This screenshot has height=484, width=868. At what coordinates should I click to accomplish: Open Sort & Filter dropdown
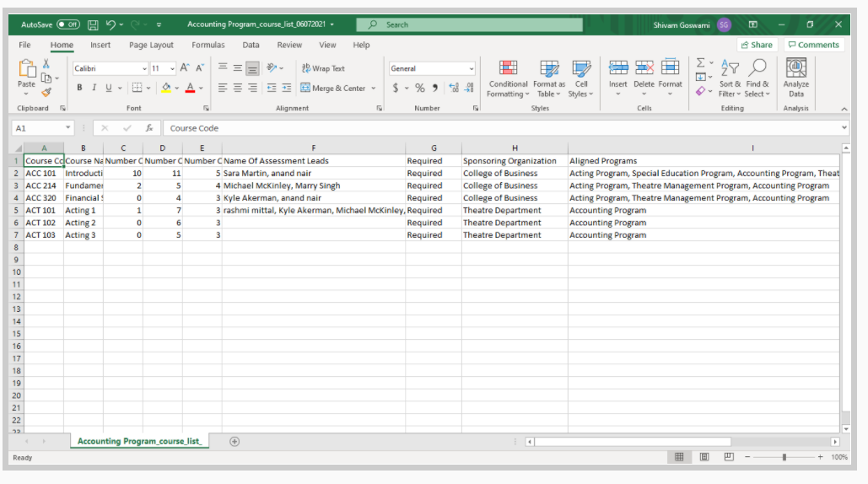click(730, 78)
